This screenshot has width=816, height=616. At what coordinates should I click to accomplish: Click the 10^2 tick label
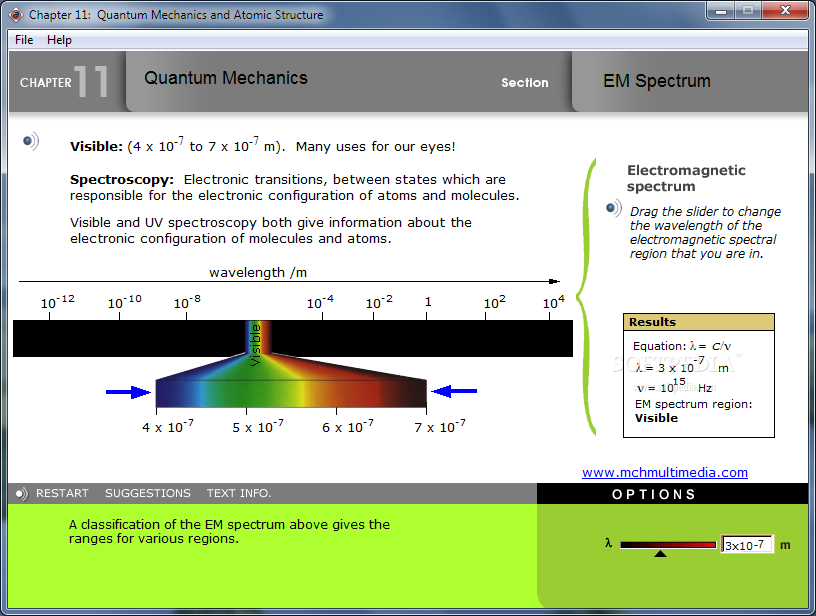coord(494,302)
